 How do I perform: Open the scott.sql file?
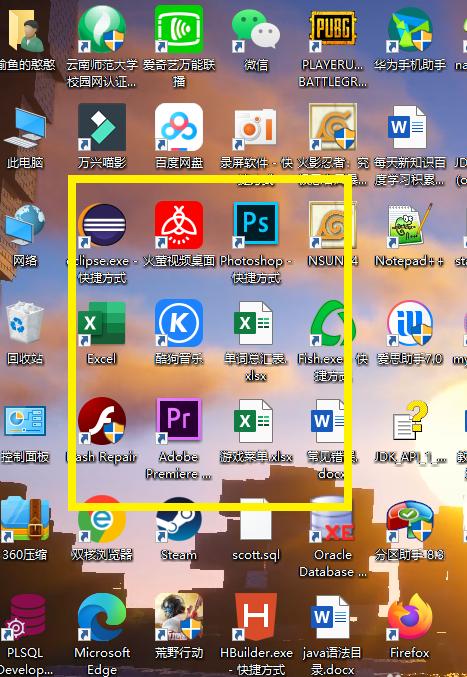(256, 519)
